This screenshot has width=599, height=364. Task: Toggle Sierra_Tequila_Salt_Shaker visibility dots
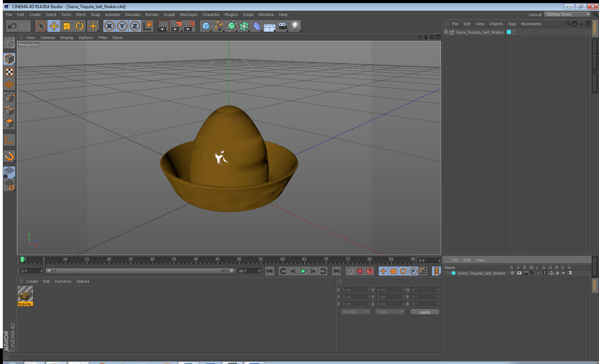513,32
